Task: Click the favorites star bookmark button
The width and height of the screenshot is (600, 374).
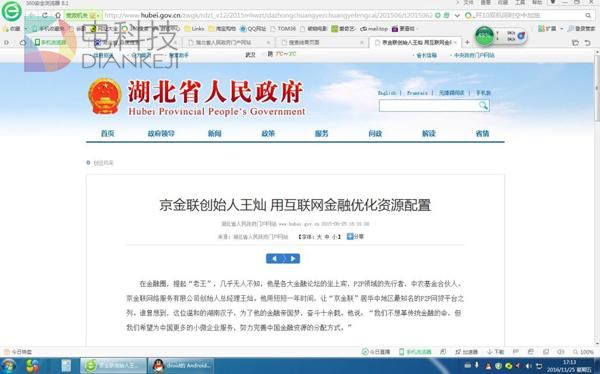Action: (x=11, y=29)
